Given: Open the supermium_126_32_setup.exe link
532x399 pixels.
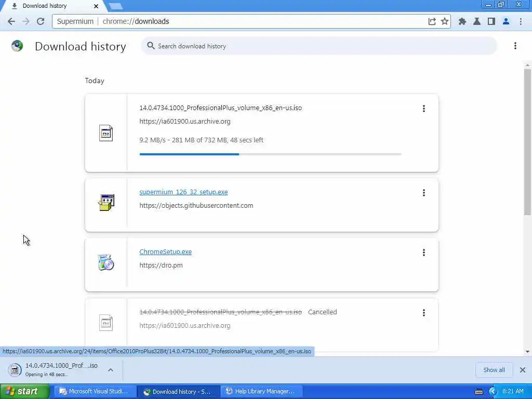Looking at the screenshot, I should pos(183,192).
